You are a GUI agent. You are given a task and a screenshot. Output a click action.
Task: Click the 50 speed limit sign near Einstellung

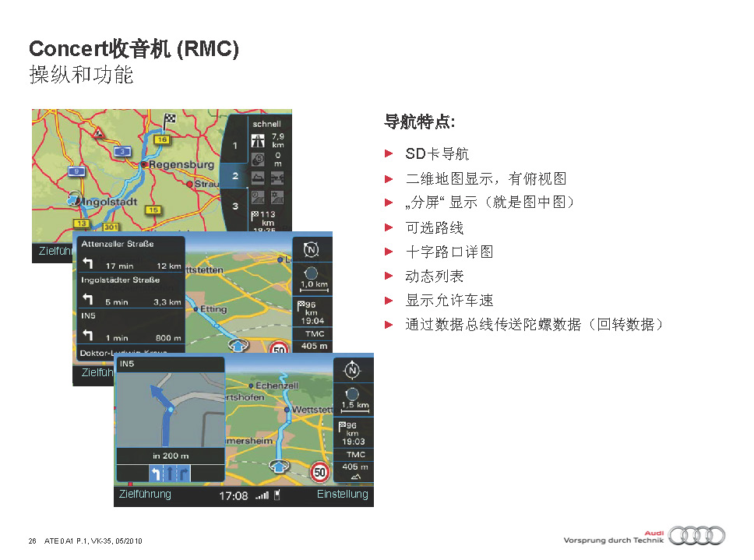click(320, 472)
